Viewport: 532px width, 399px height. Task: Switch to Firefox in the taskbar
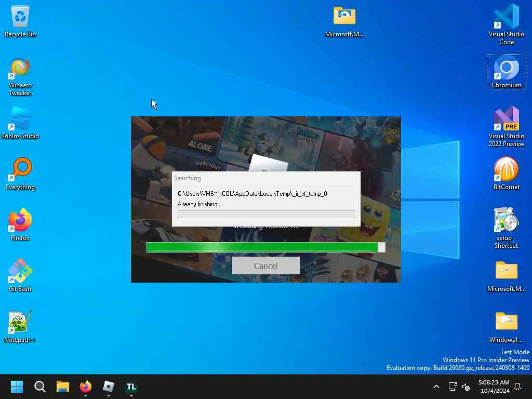click(86, 387)
